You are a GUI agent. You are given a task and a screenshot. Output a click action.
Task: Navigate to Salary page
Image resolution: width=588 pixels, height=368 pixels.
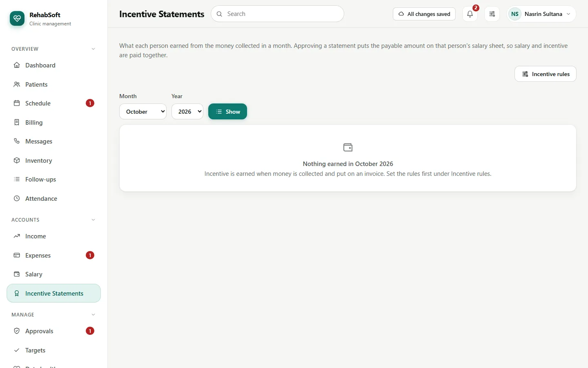53,274
